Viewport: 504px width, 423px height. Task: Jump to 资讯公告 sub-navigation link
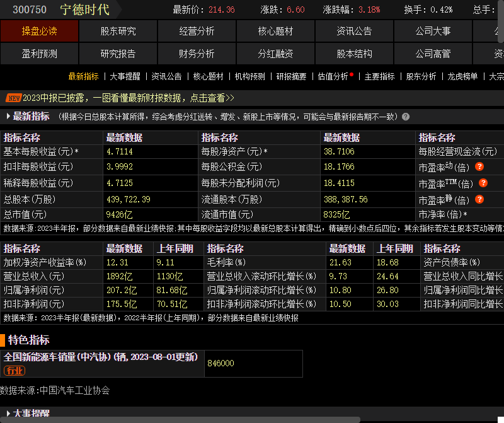pyautogui.click(x=166, y=76)
